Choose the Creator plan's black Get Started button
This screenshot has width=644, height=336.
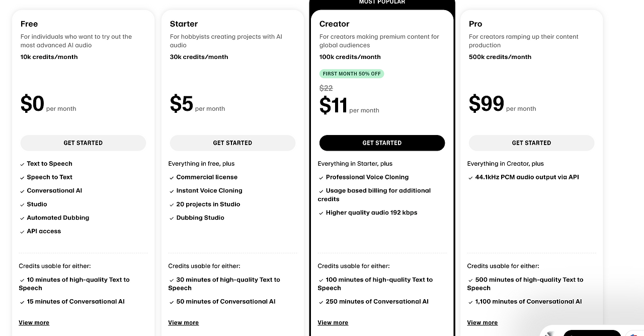[382, 143]
